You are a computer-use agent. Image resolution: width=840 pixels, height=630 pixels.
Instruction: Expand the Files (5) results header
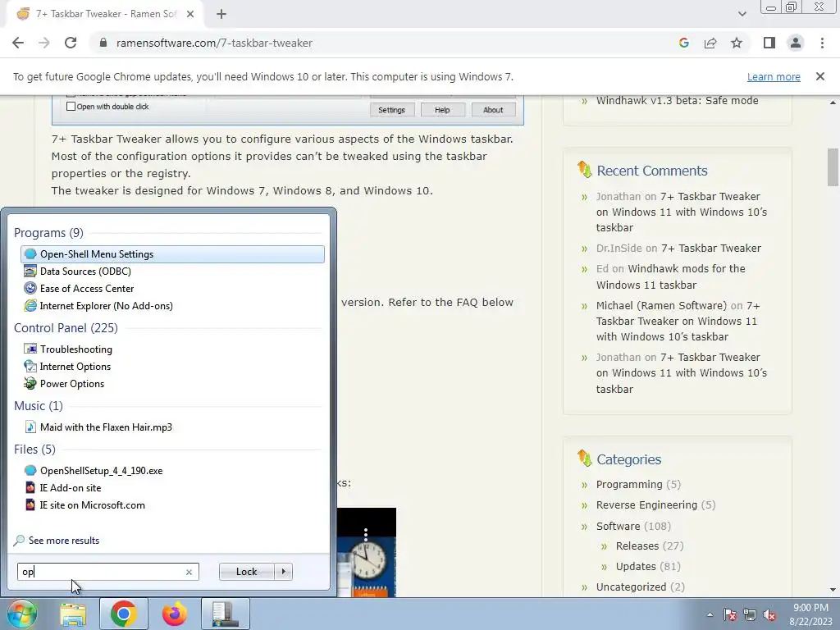34,449
